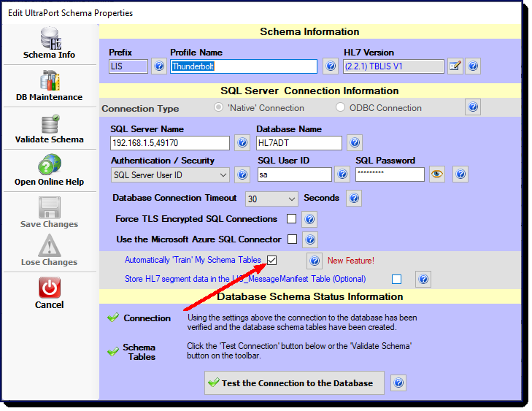532x411 pixels.
Task: Open help for SQL Password
Action: pos(460,174)
